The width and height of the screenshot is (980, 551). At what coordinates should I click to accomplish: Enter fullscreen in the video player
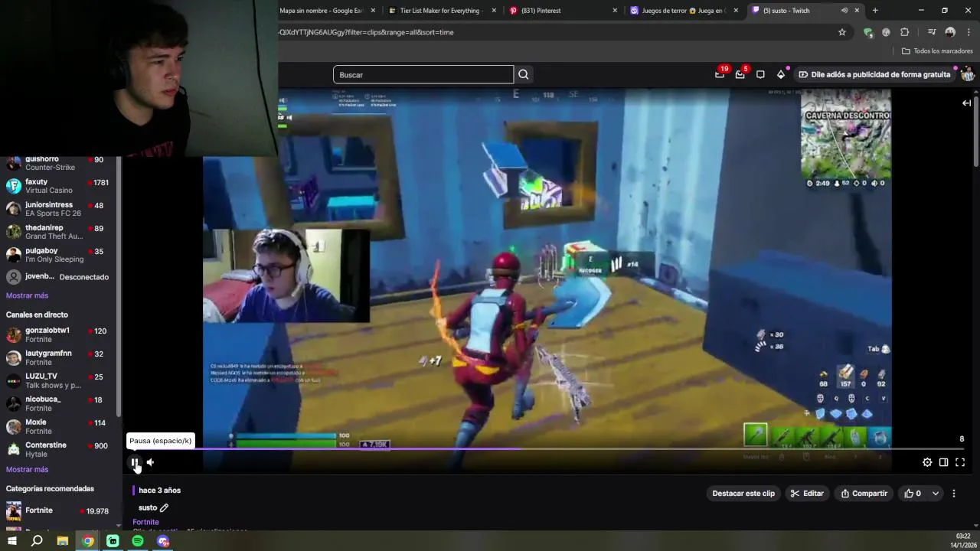[960, 462]
